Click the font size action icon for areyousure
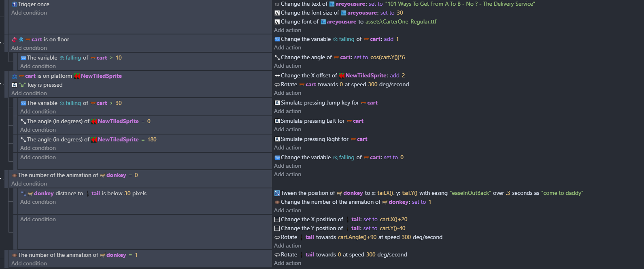644x269 pixels. [277, 13]
